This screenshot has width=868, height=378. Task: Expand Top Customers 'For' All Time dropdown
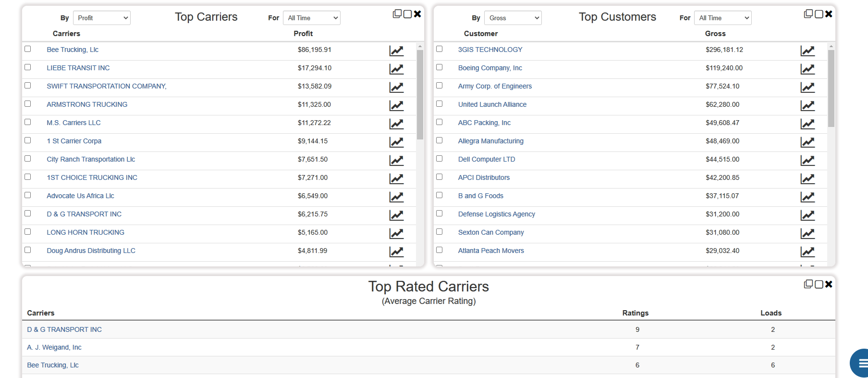tap(722, 18)
